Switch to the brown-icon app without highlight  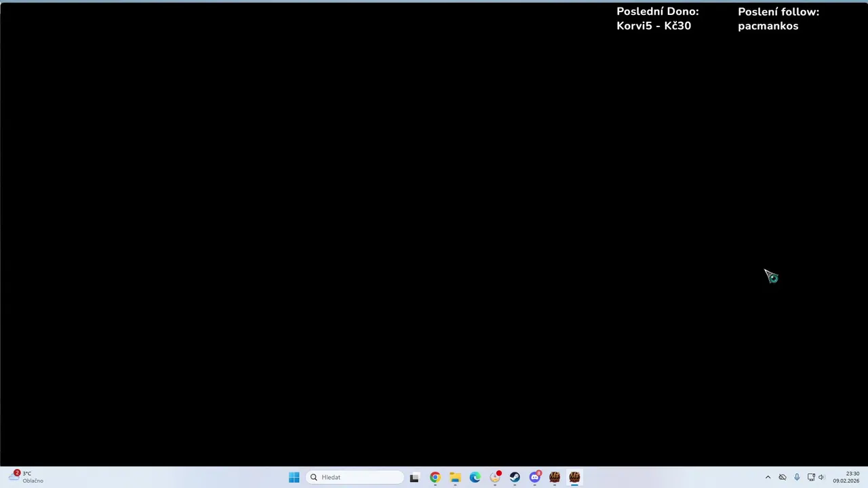point(555,477)
